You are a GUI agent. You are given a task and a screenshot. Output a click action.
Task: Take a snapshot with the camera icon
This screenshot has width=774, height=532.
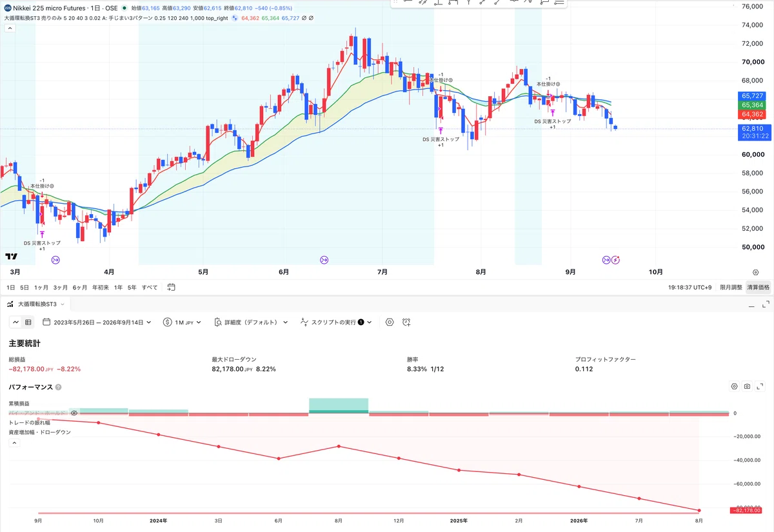747,386
